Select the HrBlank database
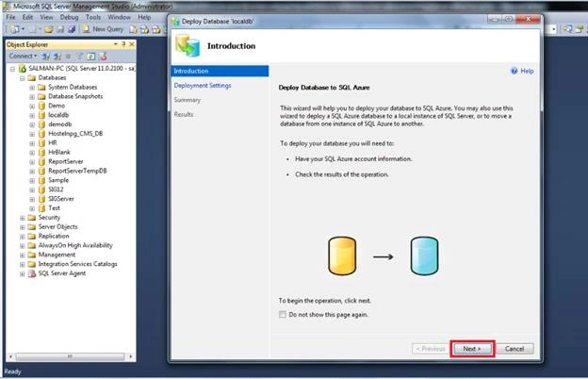The image size is (588, 379). pos(59,152)
